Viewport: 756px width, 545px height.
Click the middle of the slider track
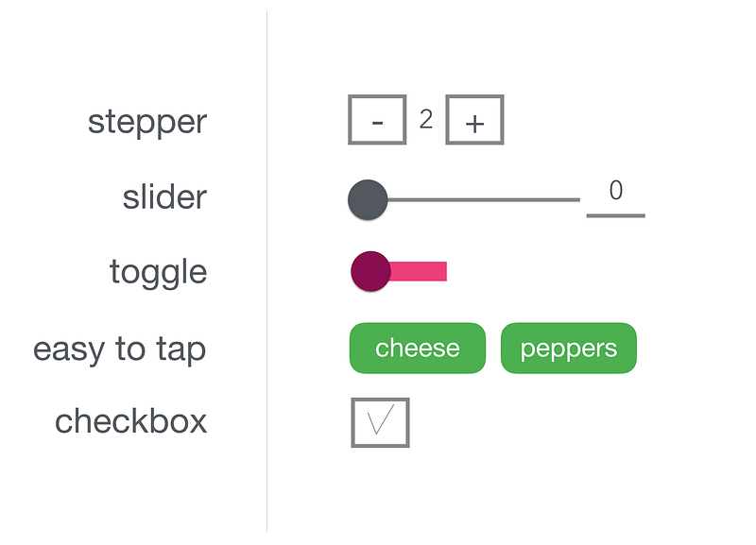(x=484, y=199)
